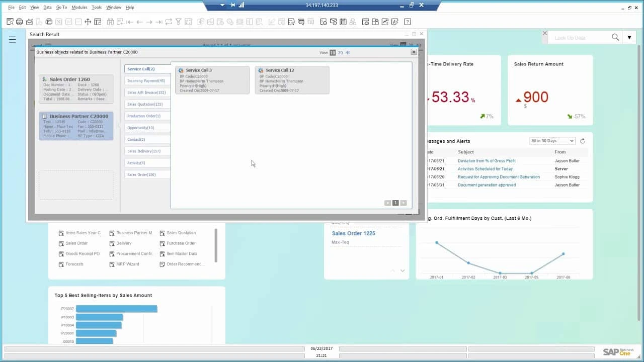Viewport: 644px width, 362px height.
Task: Click the scrollbar in the shortcuts widget
Action: pyautogui.click(x=216, y=245)
